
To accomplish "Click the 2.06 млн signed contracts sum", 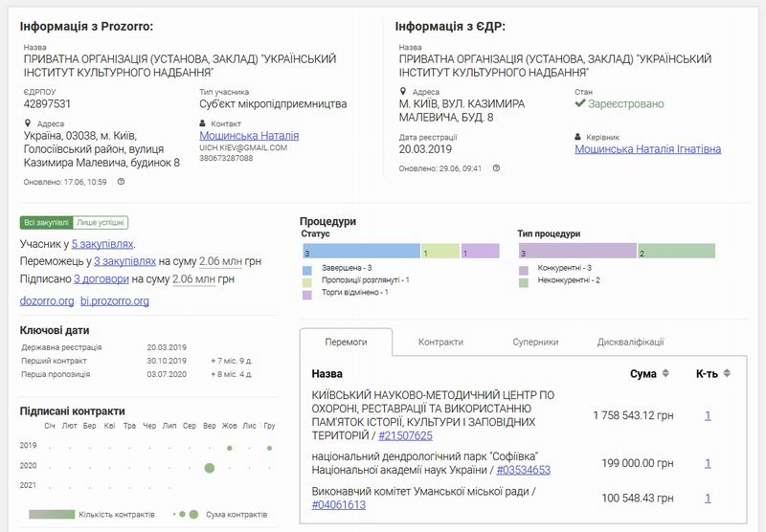I will (x=194, y=279).
